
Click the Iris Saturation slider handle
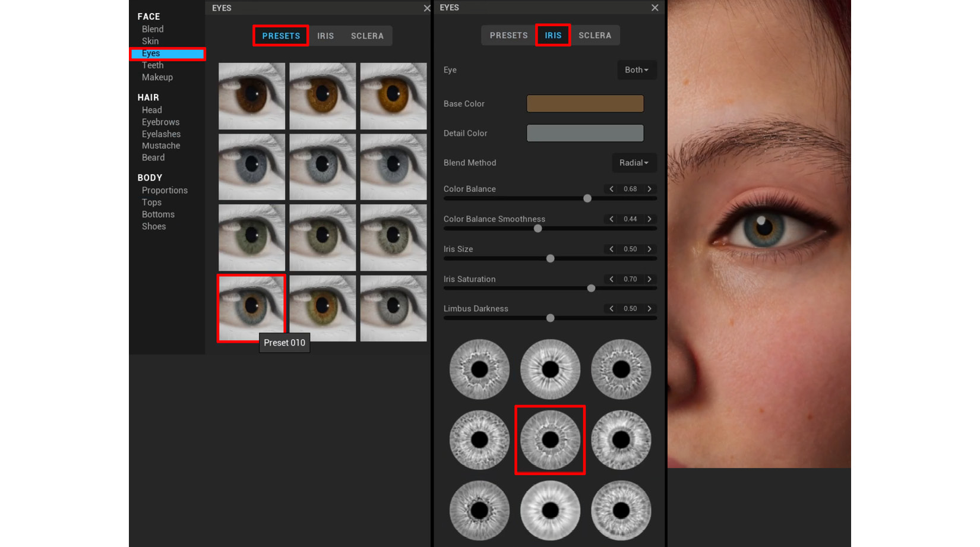(591, 288)
